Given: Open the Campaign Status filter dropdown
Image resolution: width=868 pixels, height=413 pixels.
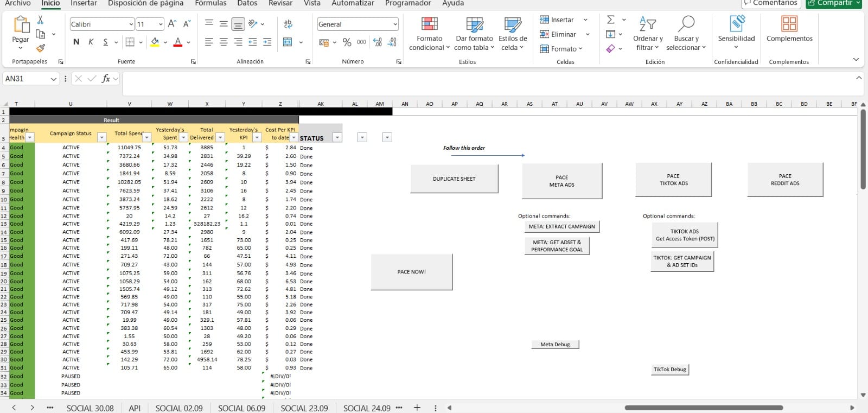Looking at the screenshot, I should point(101,138).
